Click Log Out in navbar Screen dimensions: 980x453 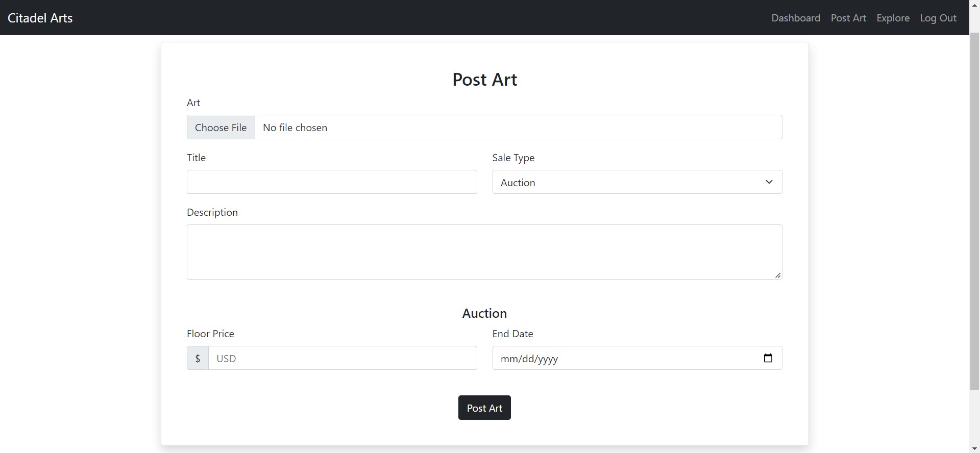coord(938,18)
